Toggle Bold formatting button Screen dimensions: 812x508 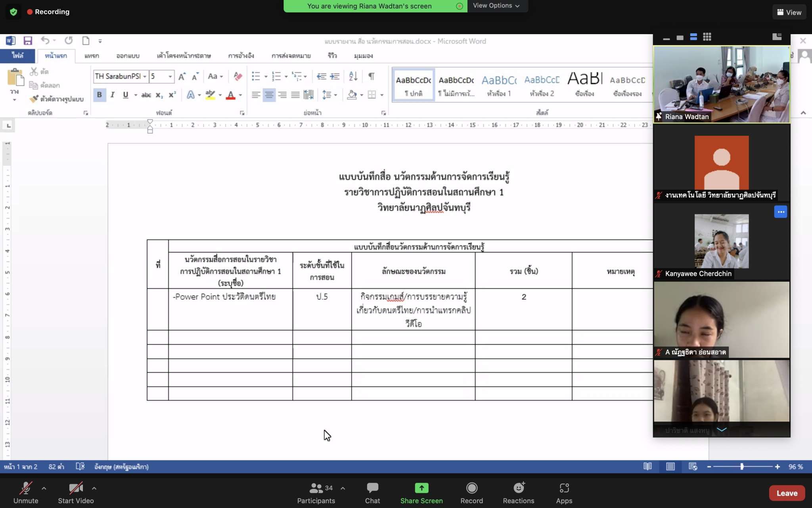click(x=100, y=94)
